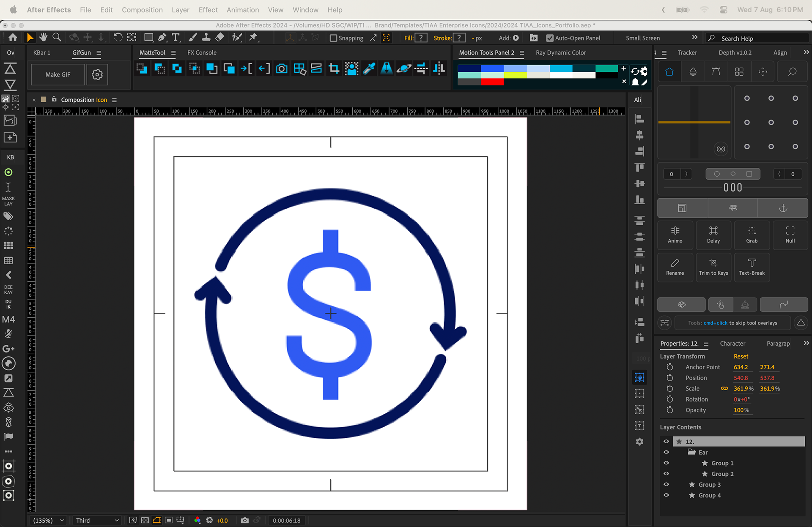This screenshot has height=527, width=812.
Task: Choose the Hand tool
Action: (x=43, y=38)
